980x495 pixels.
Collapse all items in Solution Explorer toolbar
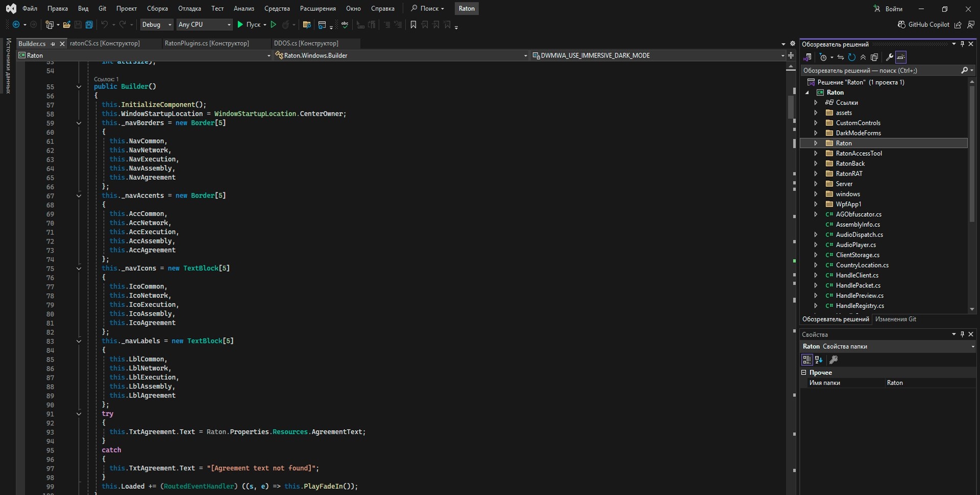tap(863, 57)
